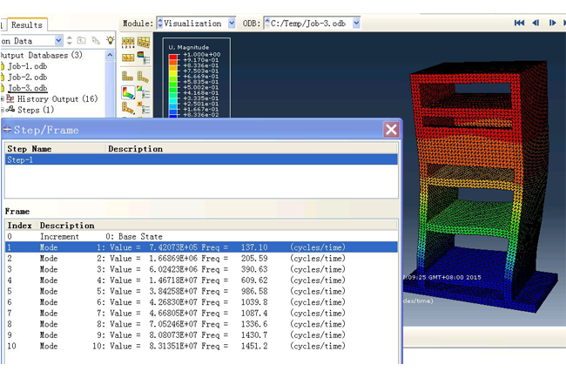Click the plot symbols icon below contours
Screen dimensions: 566x392
pyautogui.click(x=129, y=109)
